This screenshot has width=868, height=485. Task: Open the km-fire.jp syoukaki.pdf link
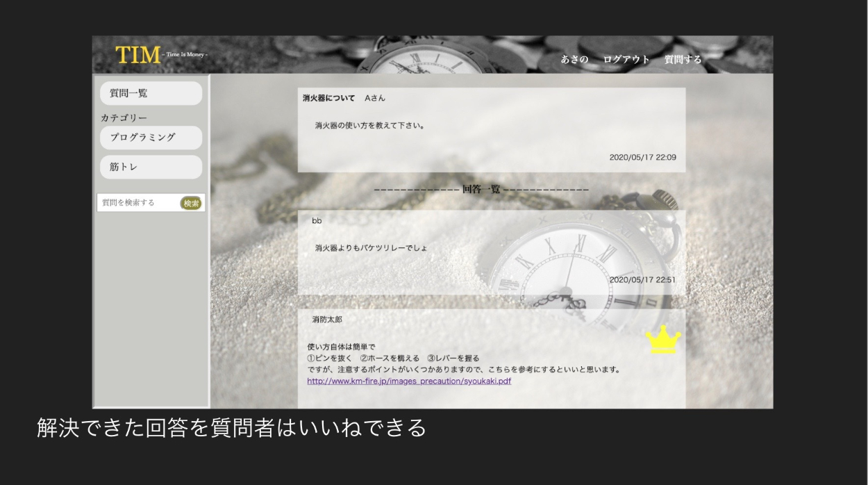tap(409, 381)
